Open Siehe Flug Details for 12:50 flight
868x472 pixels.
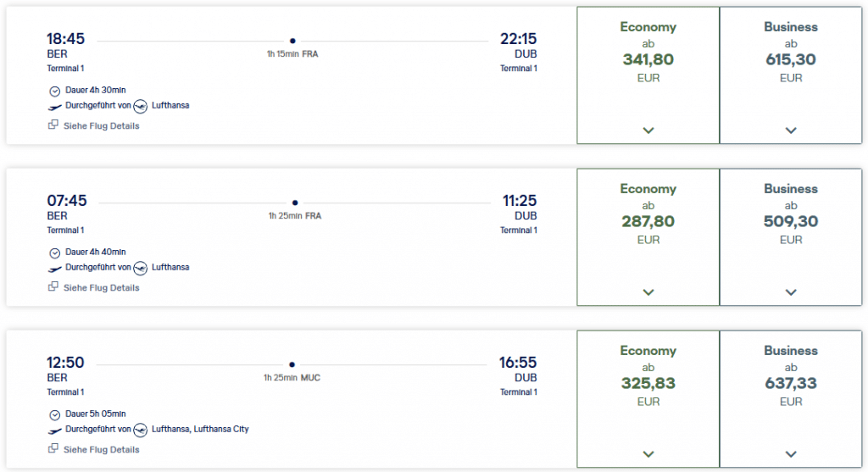click(101, 449)
